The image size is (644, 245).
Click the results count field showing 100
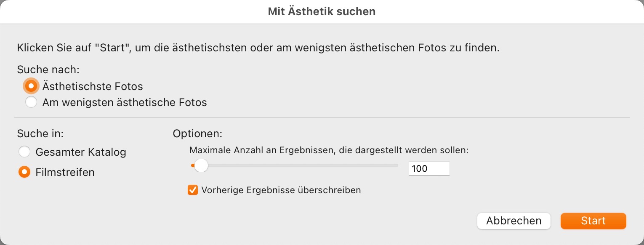[x=428, y=169]
